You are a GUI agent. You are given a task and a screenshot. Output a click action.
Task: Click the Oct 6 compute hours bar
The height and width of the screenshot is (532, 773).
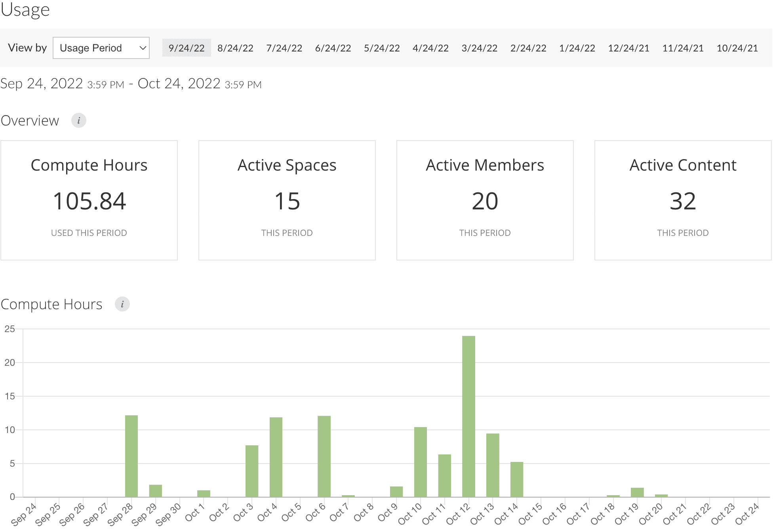(324, 456)
